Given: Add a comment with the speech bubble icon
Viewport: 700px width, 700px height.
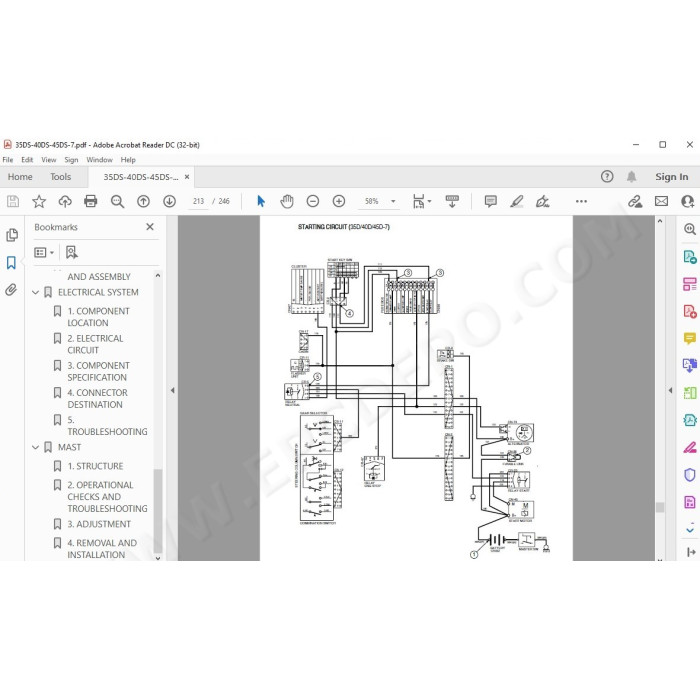Looking at the screenshot, I should [x=491, y=201].
